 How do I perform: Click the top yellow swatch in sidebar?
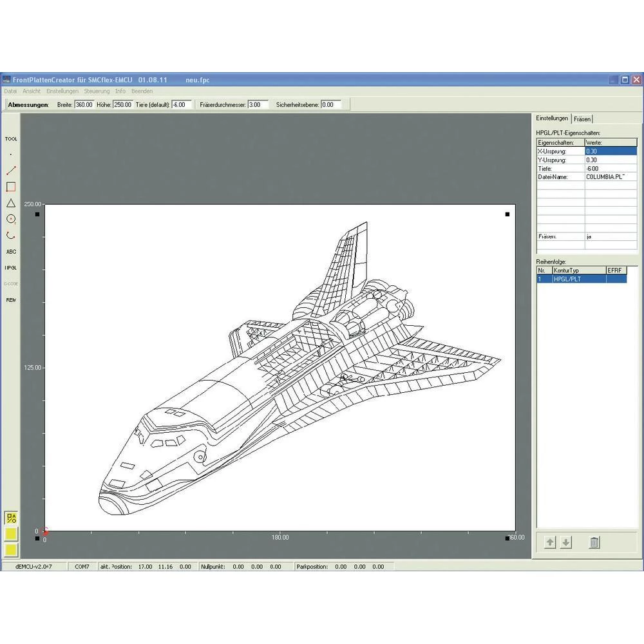(11, 534)
